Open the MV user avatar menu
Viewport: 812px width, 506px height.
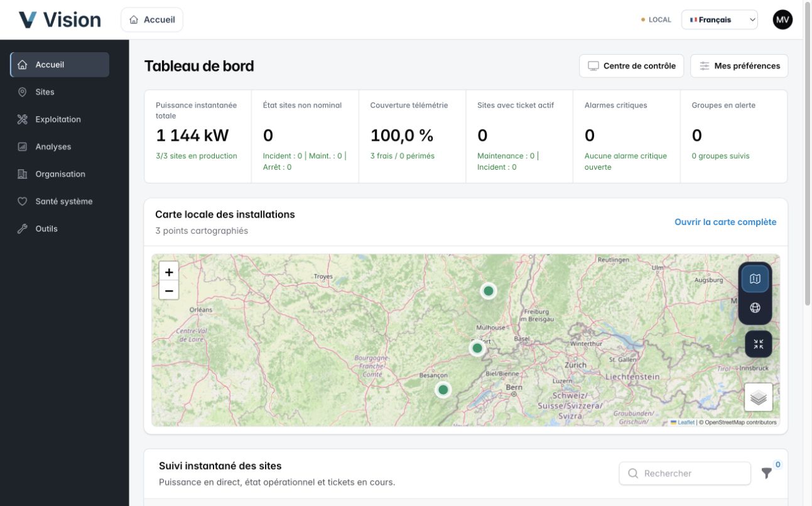pyautogui.click(x=782, y=19)
